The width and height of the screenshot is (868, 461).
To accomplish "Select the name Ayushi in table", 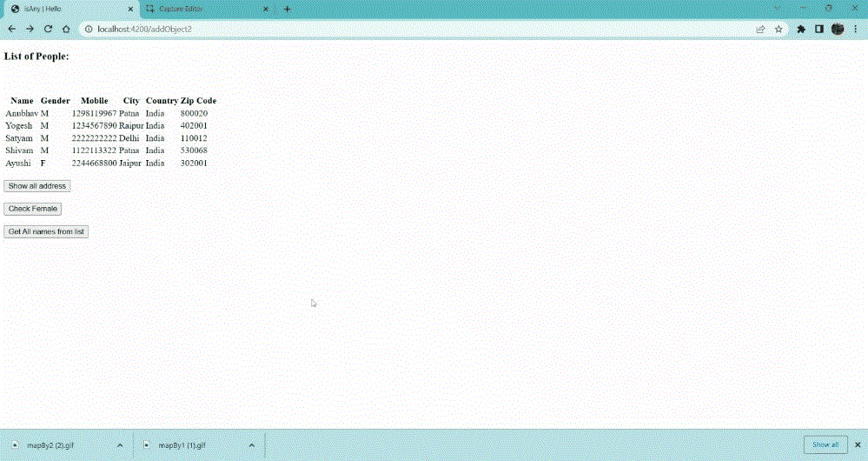I will pos(17,163).
